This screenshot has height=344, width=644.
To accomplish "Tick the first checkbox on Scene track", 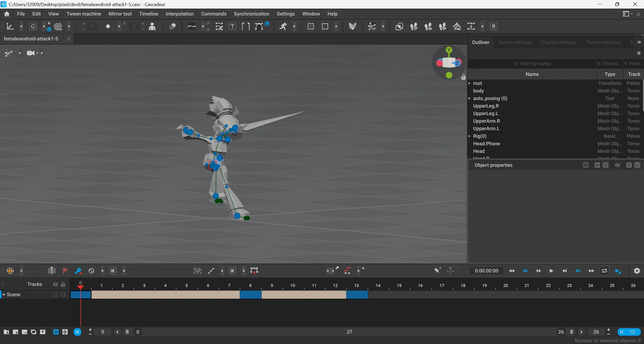I will click(x=56, y=295).
